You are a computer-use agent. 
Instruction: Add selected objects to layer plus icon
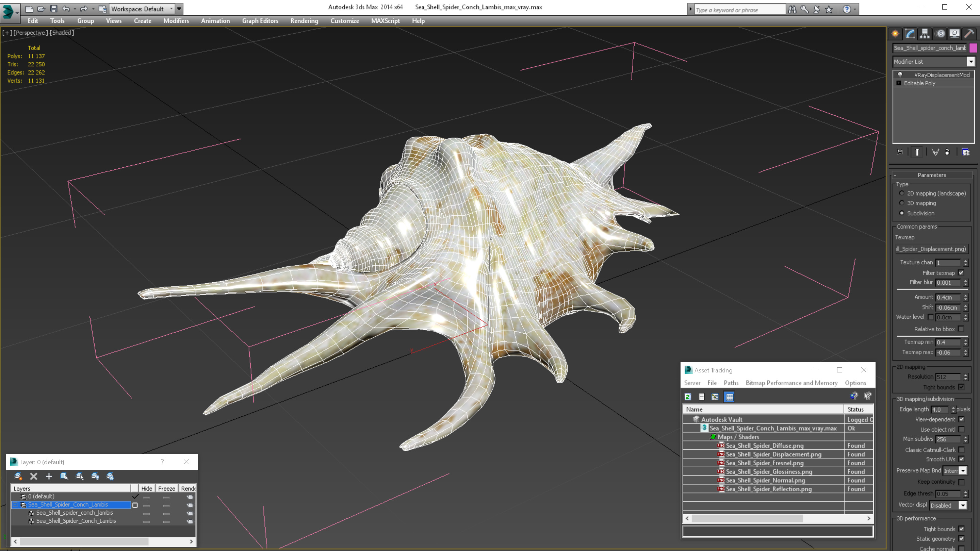(x=49, y=476)
